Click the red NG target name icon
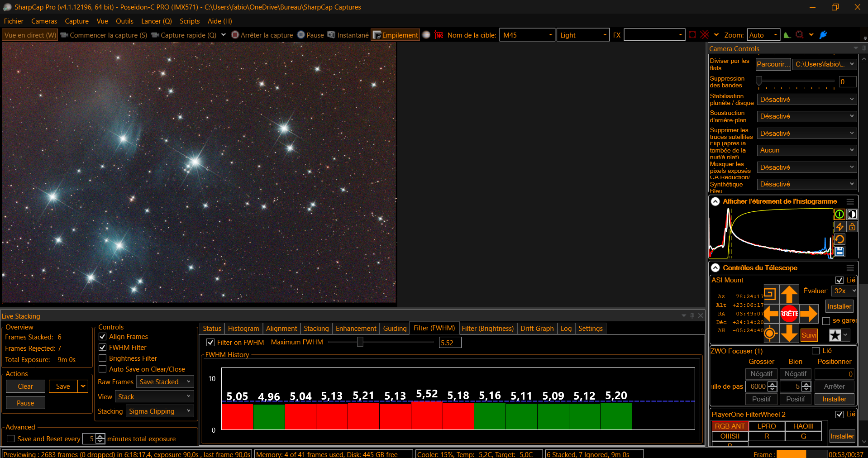The height and width of the screenshot is (458, 868). point(439,35)
